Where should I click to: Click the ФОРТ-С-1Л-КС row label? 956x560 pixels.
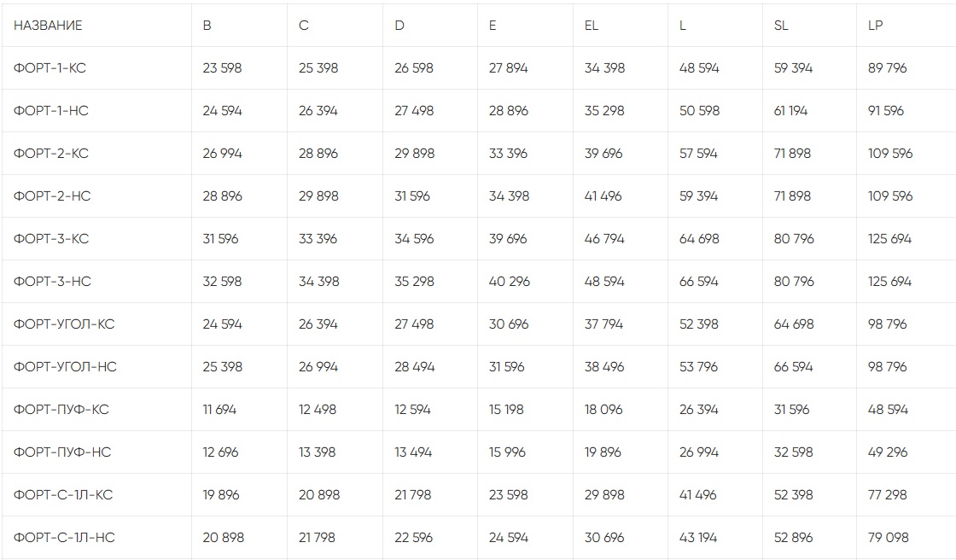[63, 495]
